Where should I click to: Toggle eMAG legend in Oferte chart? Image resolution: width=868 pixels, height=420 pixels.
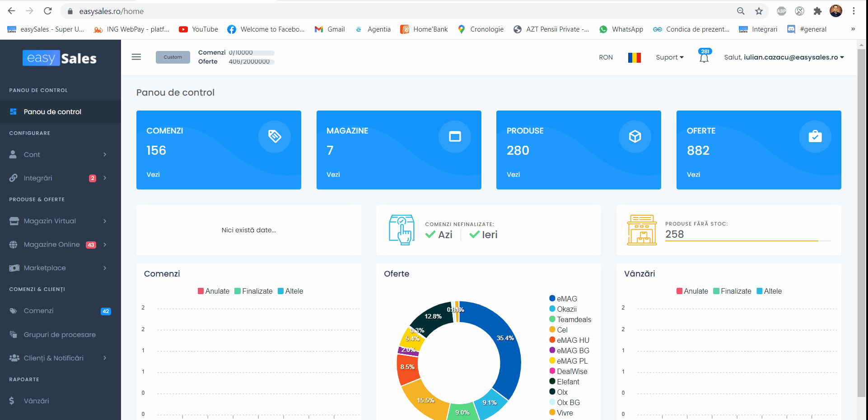(563, 299)
